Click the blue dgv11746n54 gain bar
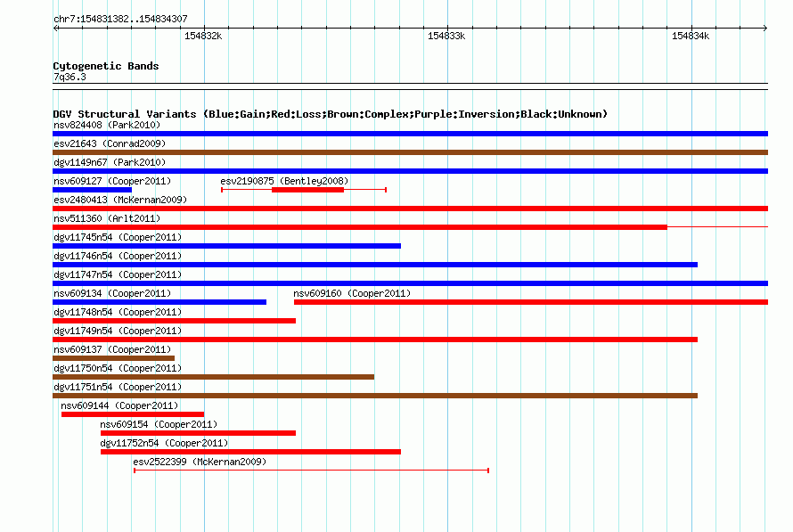The width and height of the screenshot is (793, 532). click(x=375, y=265)
